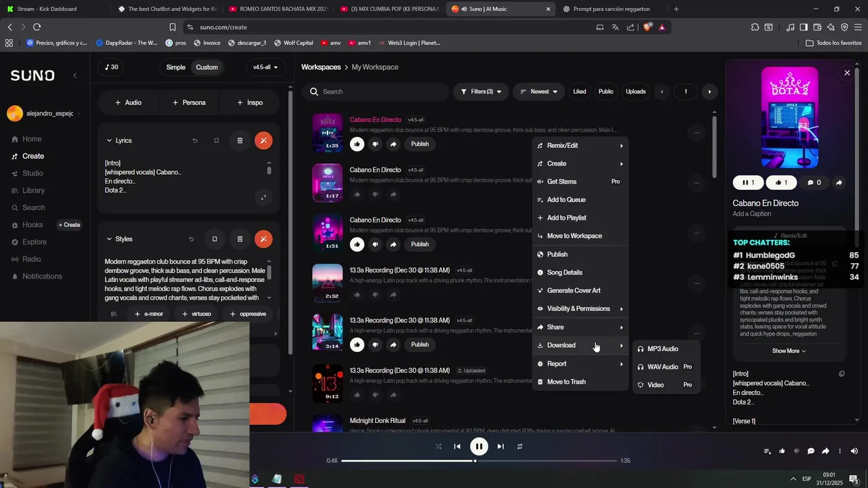Switch to Simple creation mode
Image resolution: width=868 pixels, height=488 pixels.
coord(176,67)
